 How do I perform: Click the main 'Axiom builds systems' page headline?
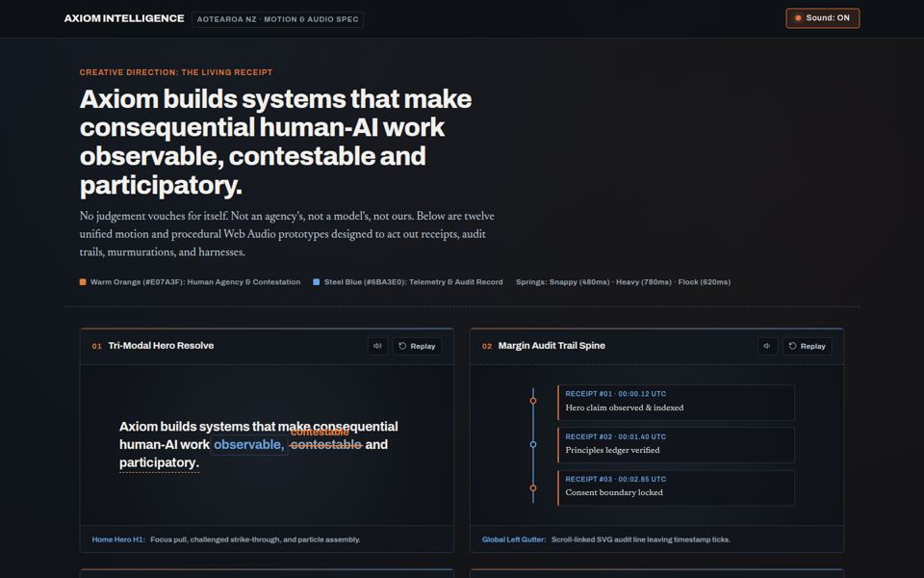[x=276, y=142]
